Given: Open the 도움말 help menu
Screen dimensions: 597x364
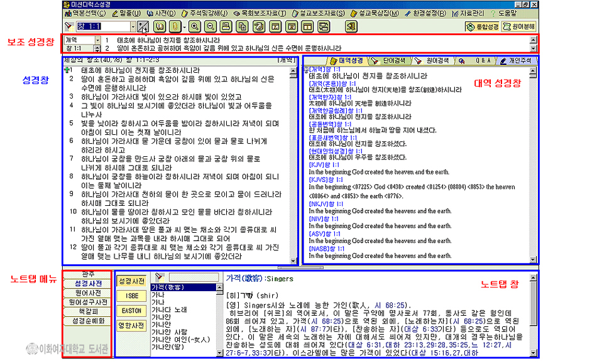Looking at the screenshot, I should pos(504,13).
